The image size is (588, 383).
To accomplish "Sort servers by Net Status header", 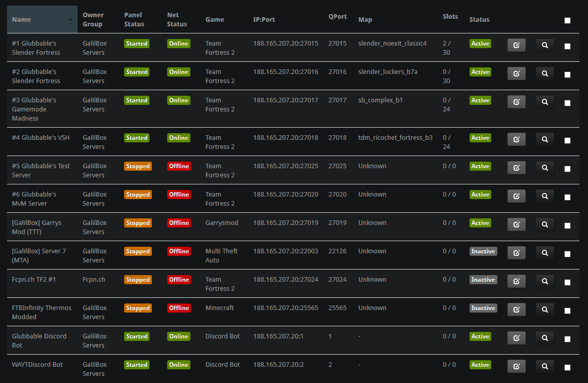I will 177,20.
